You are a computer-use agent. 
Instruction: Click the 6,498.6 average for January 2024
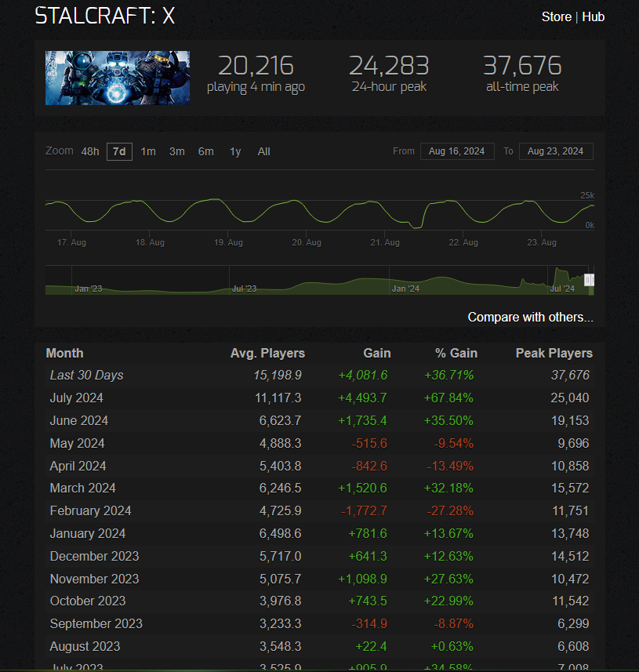pos(280,533)
